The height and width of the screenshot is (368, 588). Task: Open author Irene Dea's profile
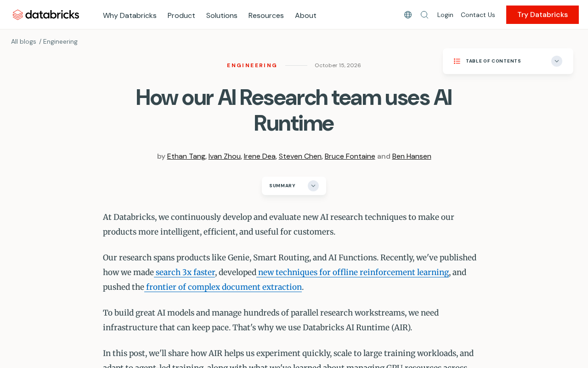click(260, 156)
